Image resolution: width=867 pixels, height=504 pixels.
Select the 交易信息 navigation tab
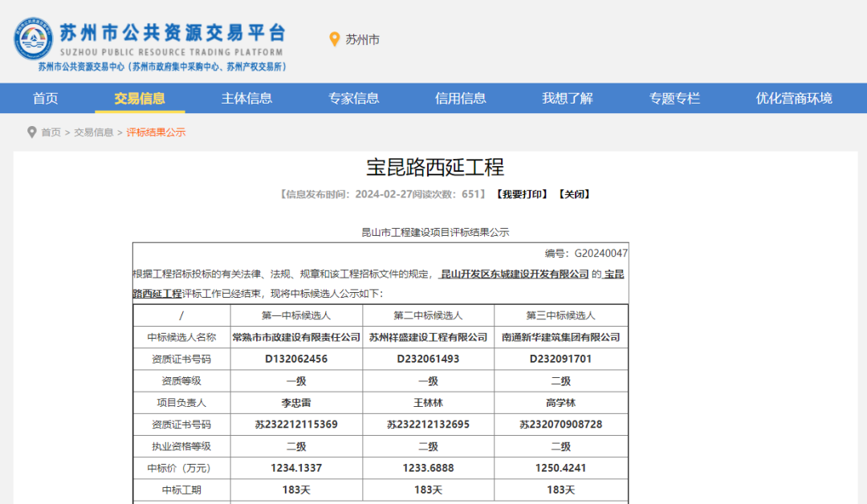click(x=140, y=98)
